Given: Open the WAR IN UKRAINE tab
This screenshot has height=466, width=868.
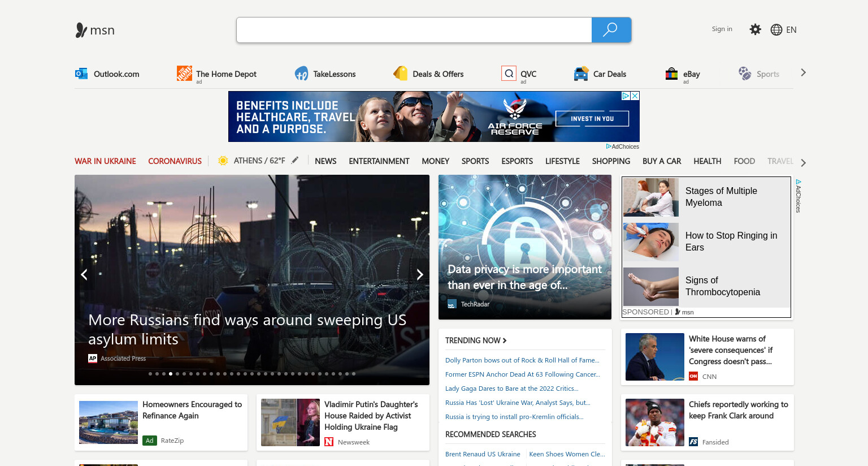Looking at the screenshot, I should pyautogui.click(x=105, y=161).
